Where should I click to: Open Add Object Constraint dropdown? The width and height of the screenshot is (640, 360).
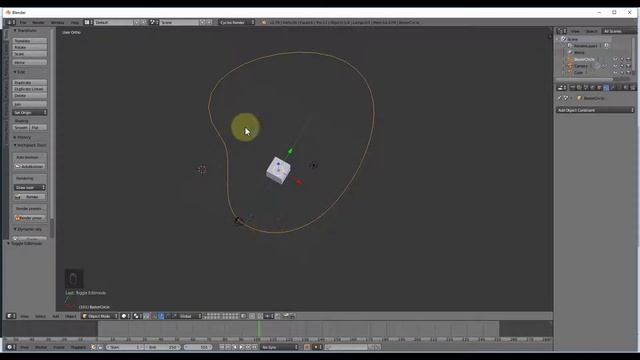595,110
